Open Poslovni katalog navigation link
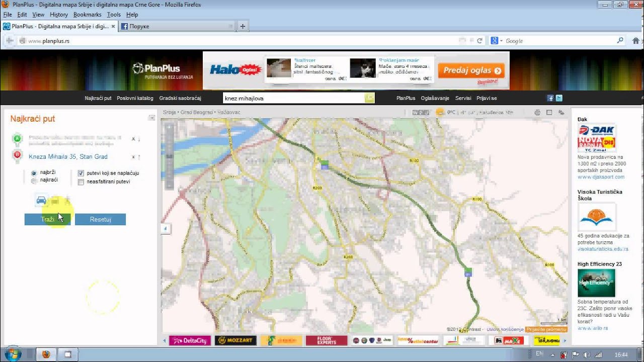 click(x=135, y=98)
